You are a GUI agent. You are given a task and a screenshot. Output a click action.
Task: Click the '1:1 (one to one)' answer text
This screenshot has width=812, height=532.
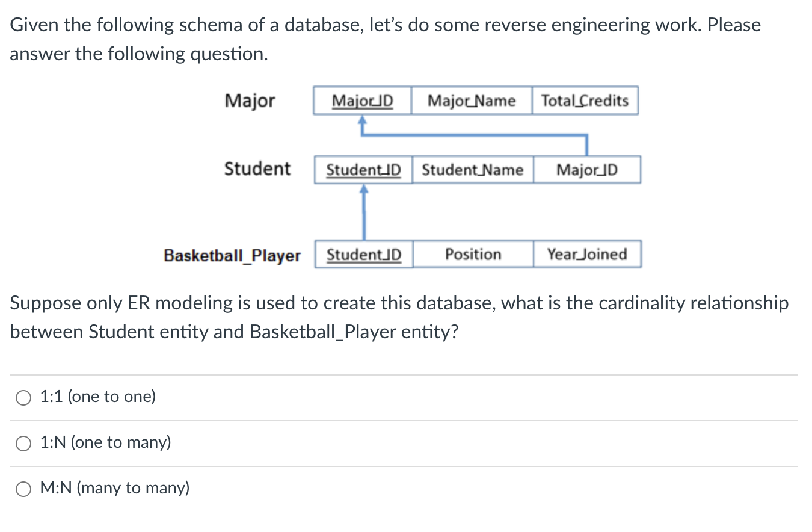(x=98, y=397)
